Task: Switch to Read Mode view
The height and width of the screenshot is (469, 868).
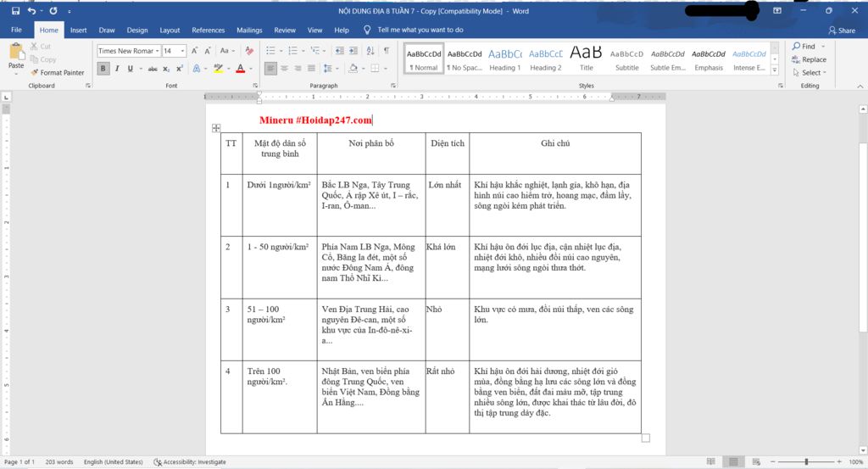Action: [x=711, y=462]
